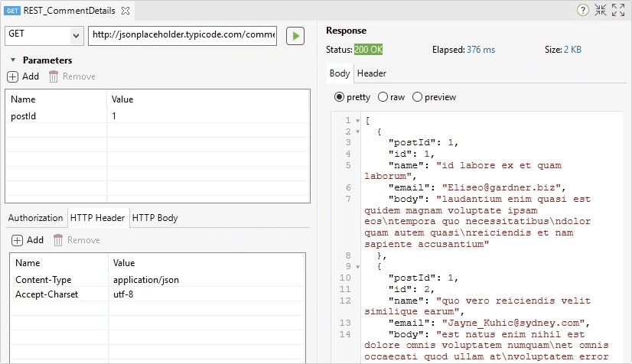Select the raw radio button

pos(383,97)
